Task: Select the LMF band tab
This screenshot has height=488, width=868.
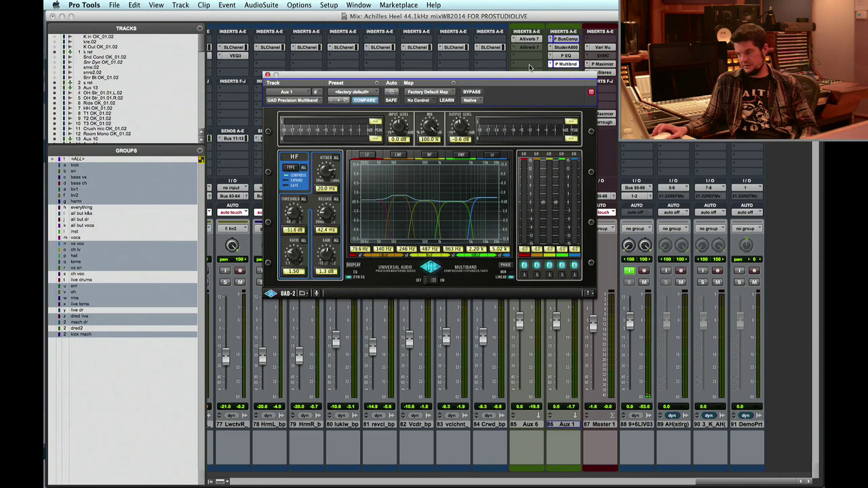Action: click(398, 155)
